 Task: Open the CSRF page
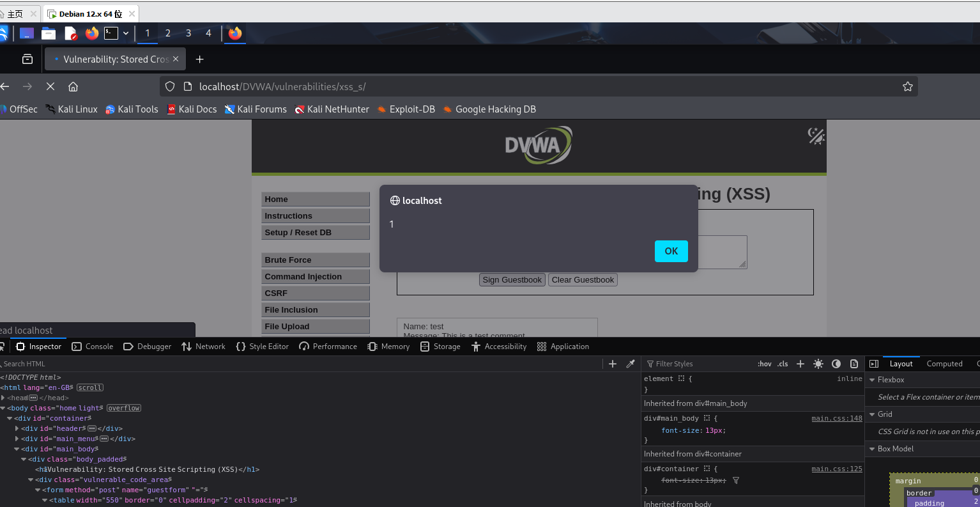click(x=316, y=293)
